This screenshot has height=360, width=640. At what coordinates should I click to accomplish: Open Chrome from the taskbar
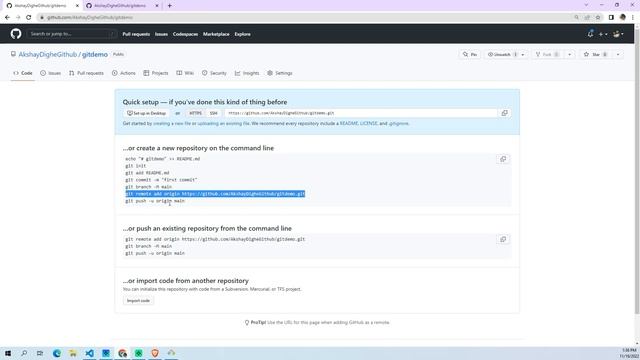tap(122, 353)
